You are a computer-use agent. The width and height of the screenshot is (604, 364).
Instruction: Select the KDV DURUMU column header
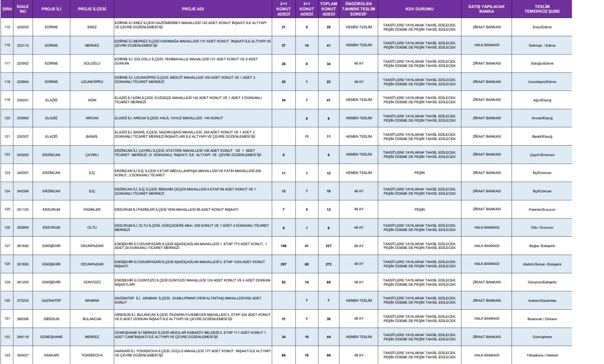click(419, 9)
